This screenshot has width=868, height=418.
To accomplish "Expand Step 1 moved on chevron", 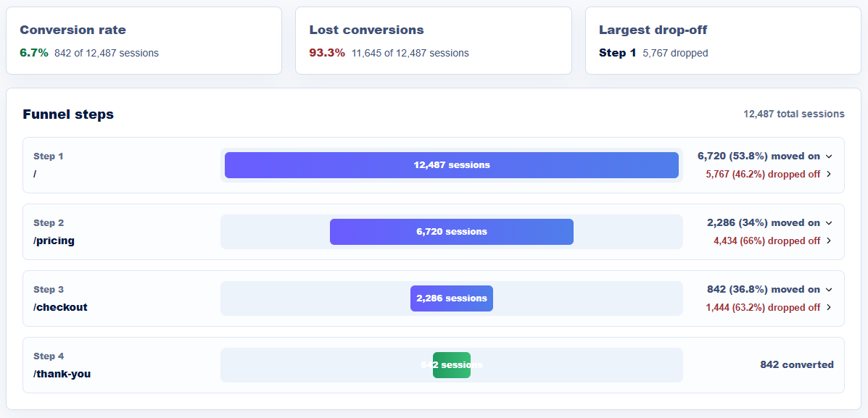I will 829,156.
